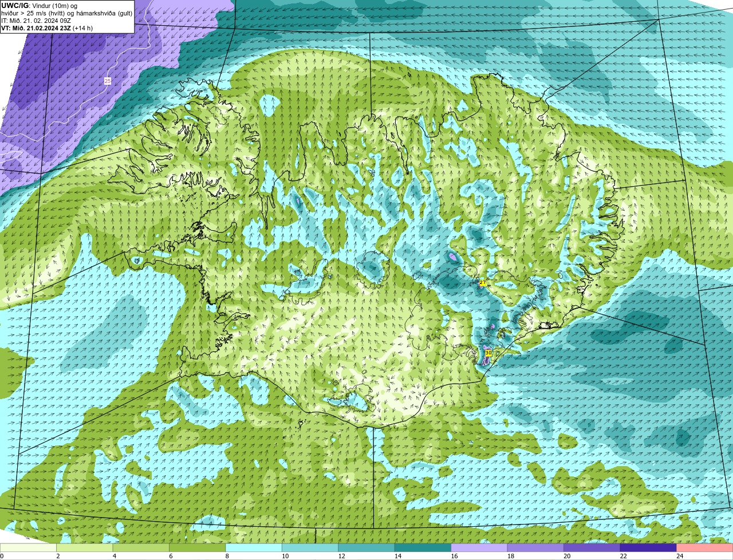
Task: Click the 22–24 m/s dark indigo scale swatch
Action: click(648, 547)
